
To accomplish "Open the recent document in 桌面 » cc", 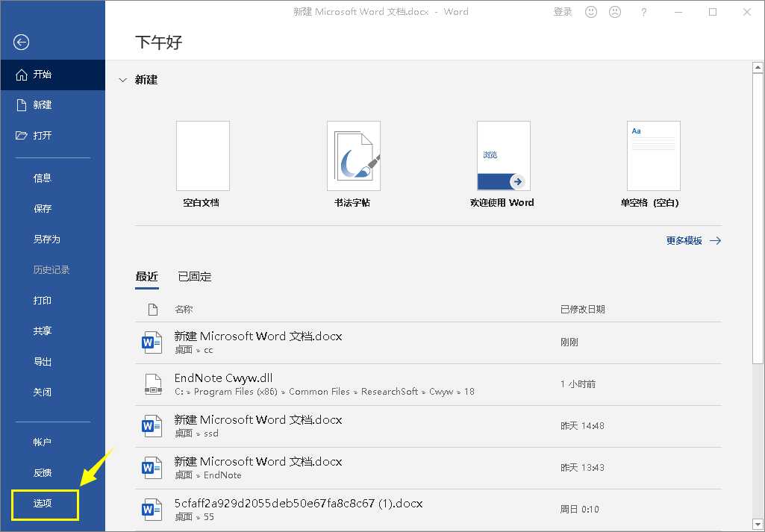I will coord(428,342).
